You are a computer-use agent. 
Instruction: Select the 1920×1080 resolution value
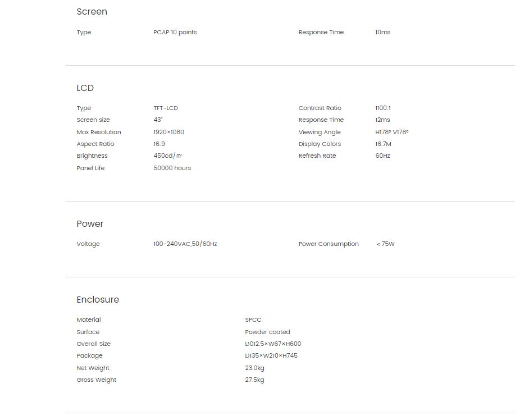coord(168,132)
